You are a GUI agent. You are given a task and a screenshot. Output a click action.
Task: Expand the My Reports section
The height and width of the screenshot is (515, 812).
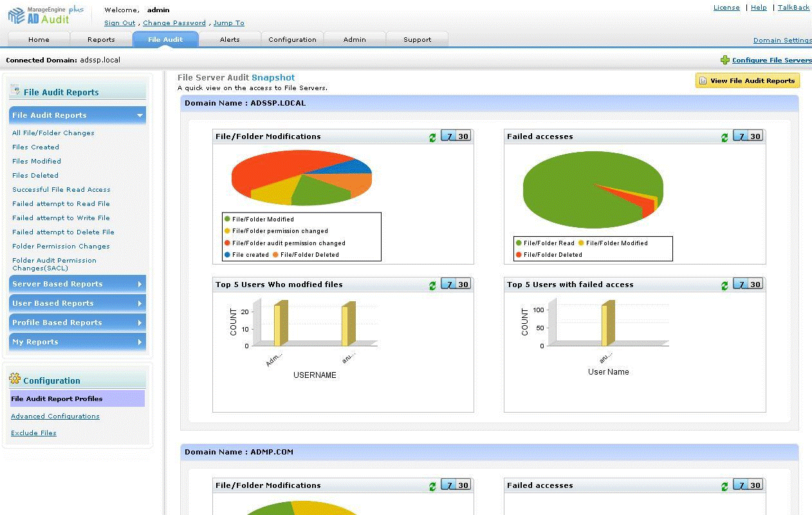coord(78,342)
